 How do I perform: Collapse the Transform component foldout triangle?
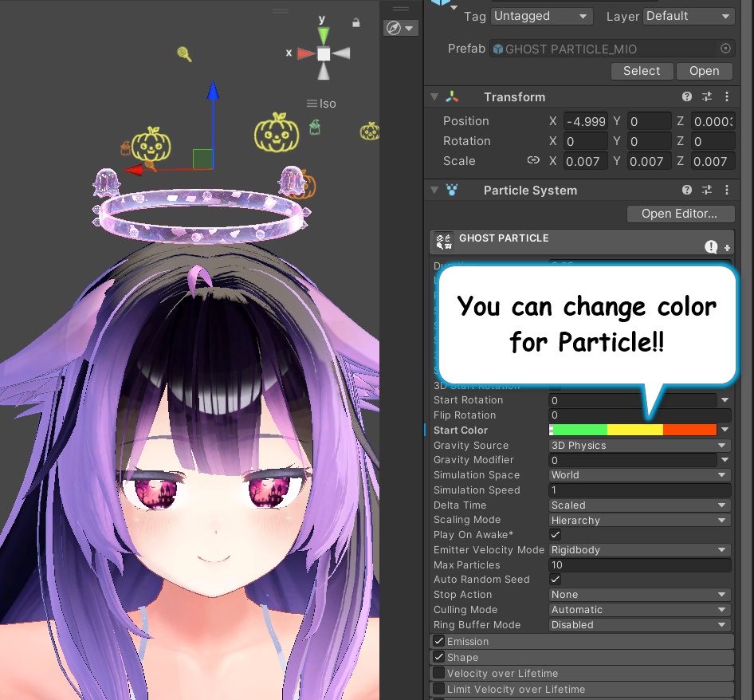coord(434,96)
